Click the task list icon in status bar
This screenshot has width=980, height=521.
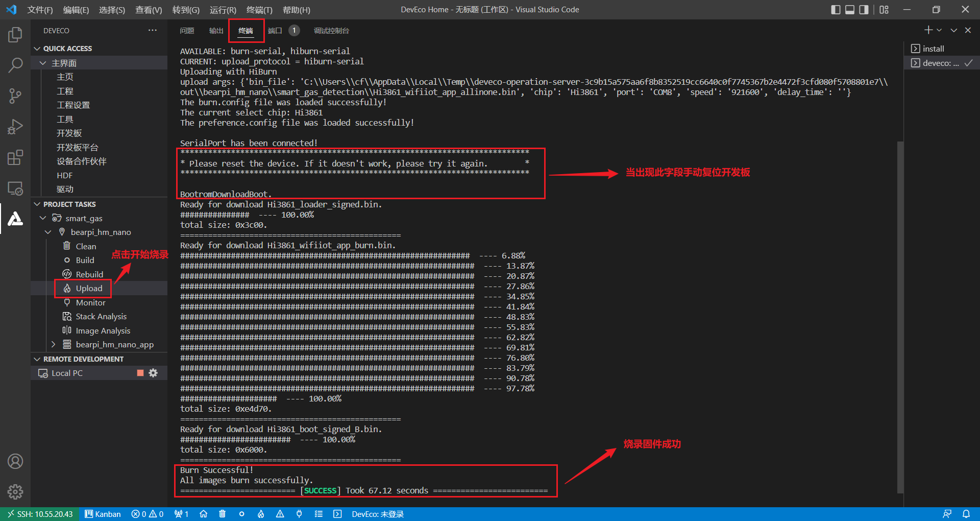(318, 514)
